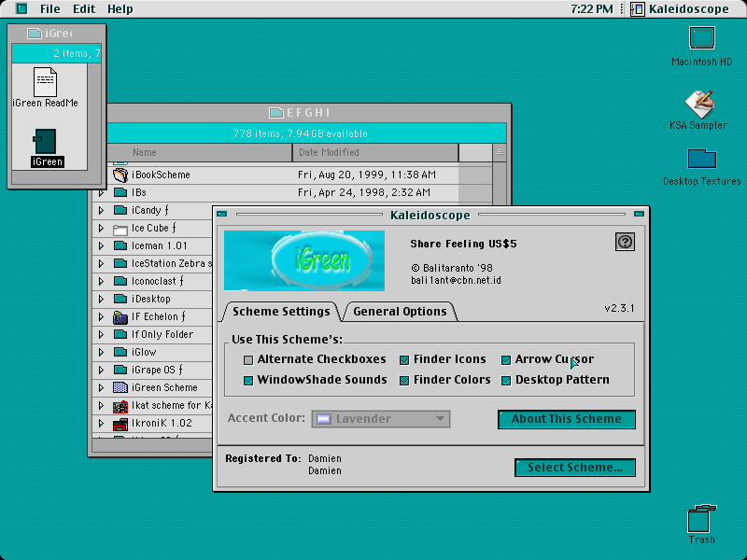Select the iCandy ƒ folder icon
Viewport: 747px width, 560px height.
(120, 210)
